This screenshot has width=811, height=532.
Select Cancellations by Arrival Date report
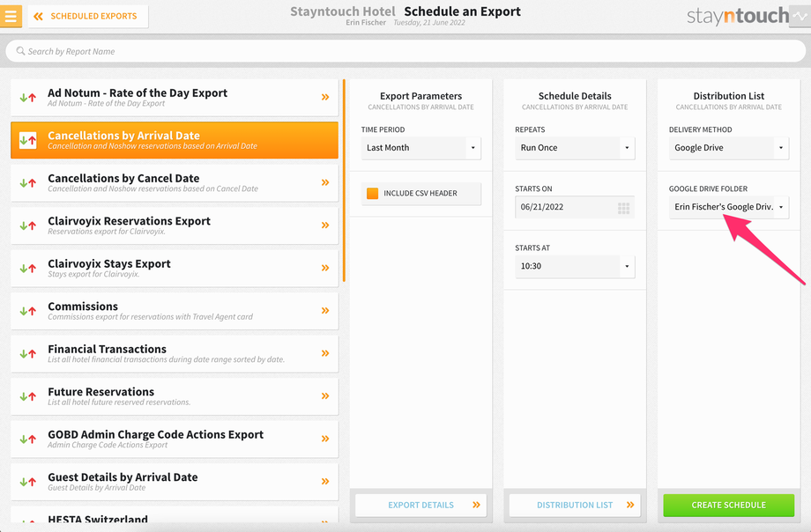(x=175, y=140)
